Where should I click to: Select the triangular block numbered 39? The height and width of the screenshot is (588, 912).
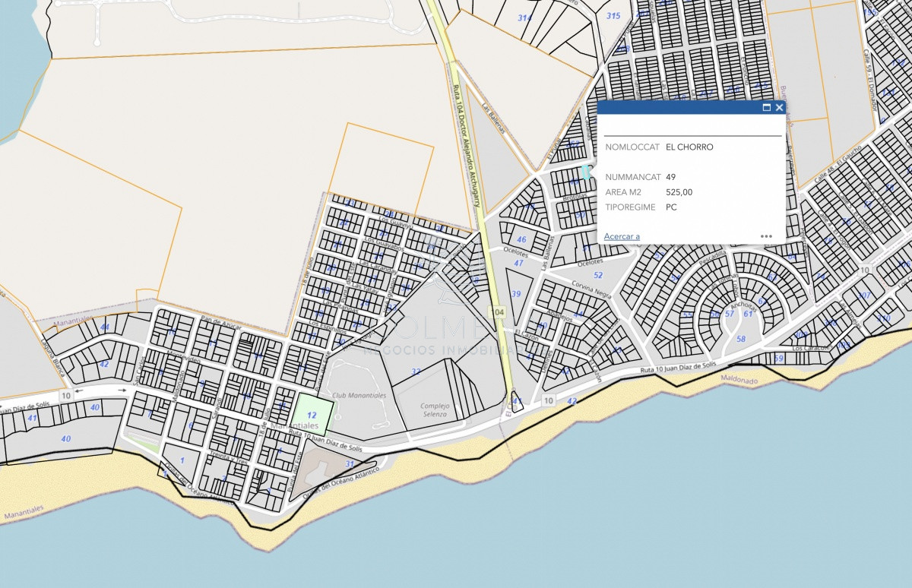(x=516, y=294)
